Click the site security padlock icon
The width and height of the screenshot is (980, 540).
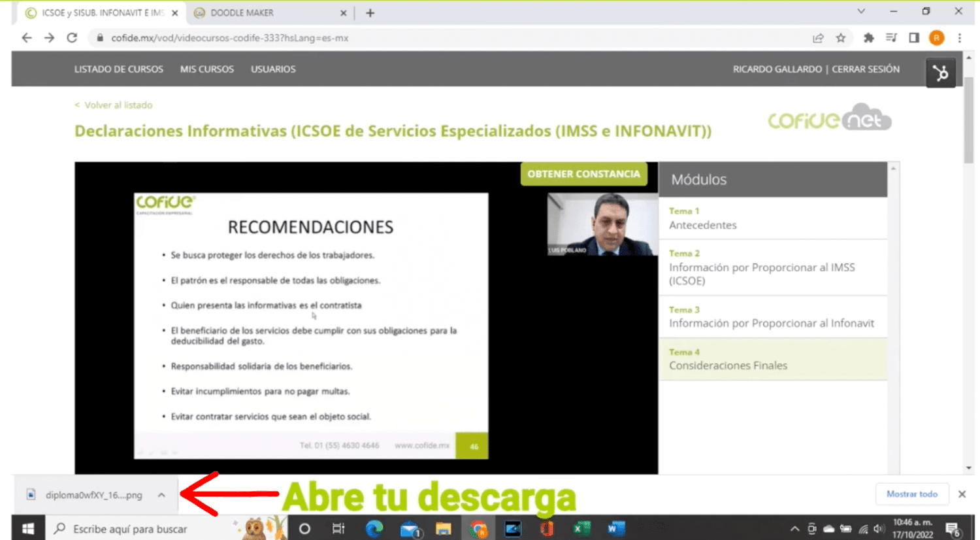(99, 38)
